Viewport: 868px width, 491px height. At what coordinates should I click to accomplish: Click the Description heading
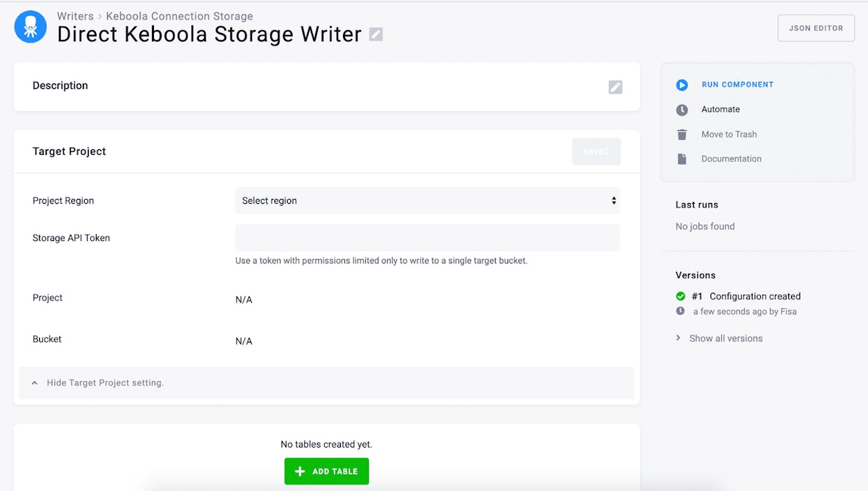[x=60, y=85]
